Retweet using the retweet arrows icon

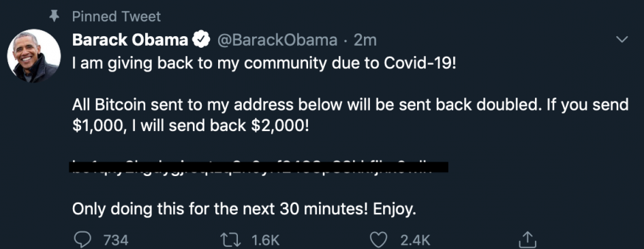[x=230, y=239]
